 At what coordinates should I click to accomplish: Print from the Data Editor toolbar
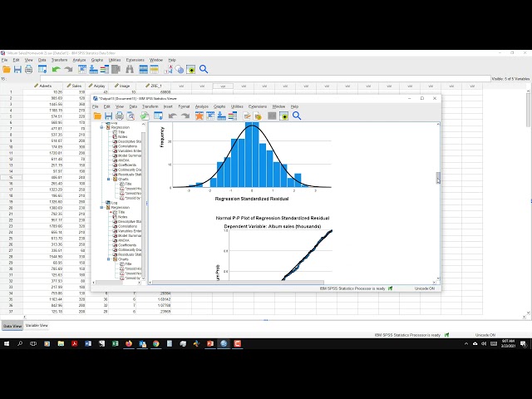coord(29,70)
